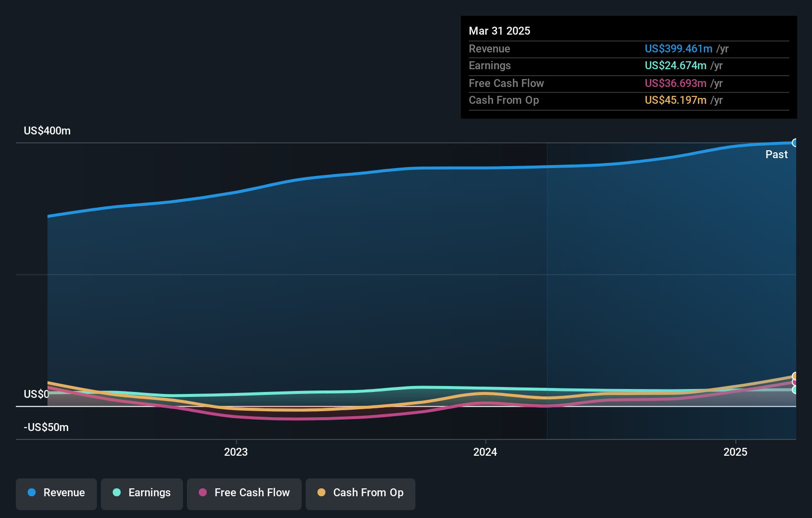
Task: Click the Mar 31 2025 tooltip date
Action: click(499, 31)
